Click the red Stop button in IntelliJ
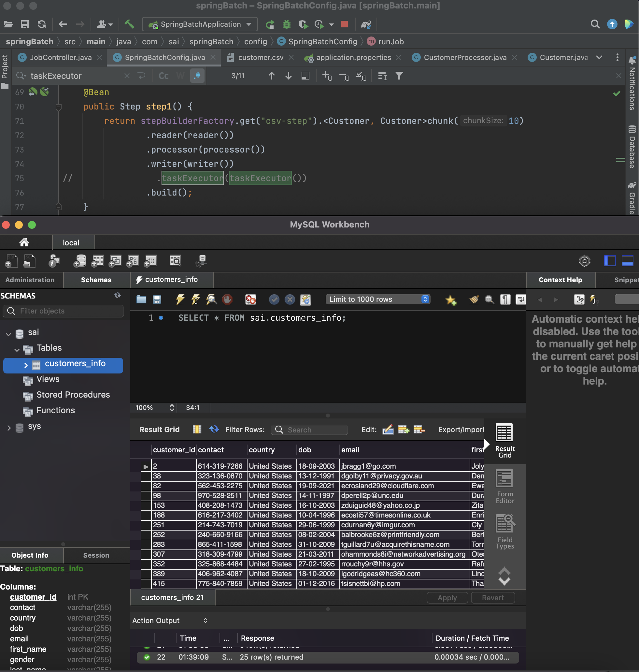The image size is (639, 672). (344, 24)
